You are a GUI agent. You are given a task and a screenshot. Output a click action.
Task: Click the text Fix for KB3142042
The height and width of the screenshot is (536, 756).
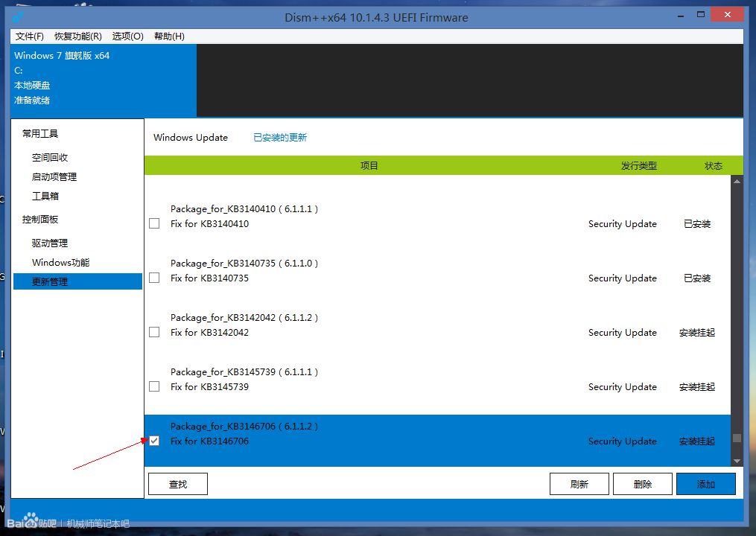[x=210, y=333]
